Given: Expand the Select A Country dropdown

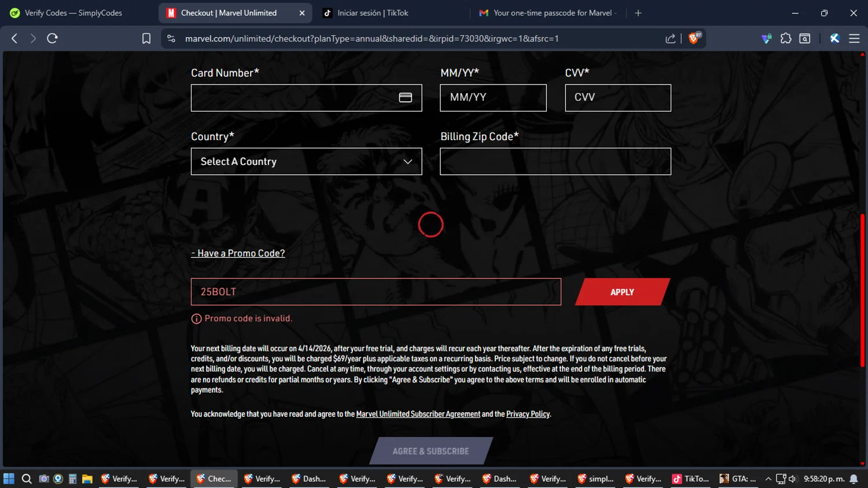Looking at the screenshot, I should [306, 162].
